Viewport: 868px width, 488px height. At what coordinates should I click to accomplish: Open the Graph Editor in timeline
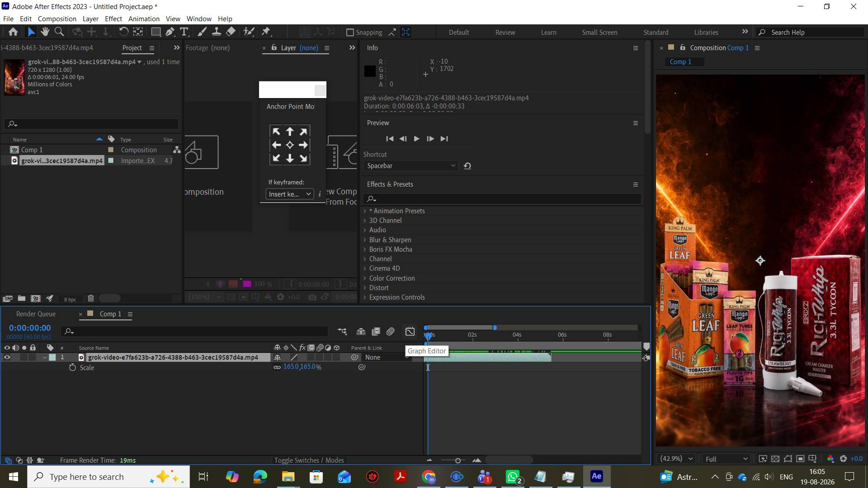[x=410, y=332]
